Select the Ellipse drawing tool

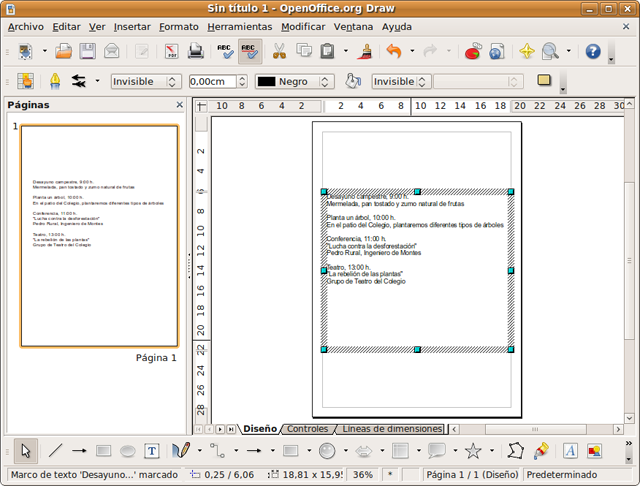coord(129,451)
